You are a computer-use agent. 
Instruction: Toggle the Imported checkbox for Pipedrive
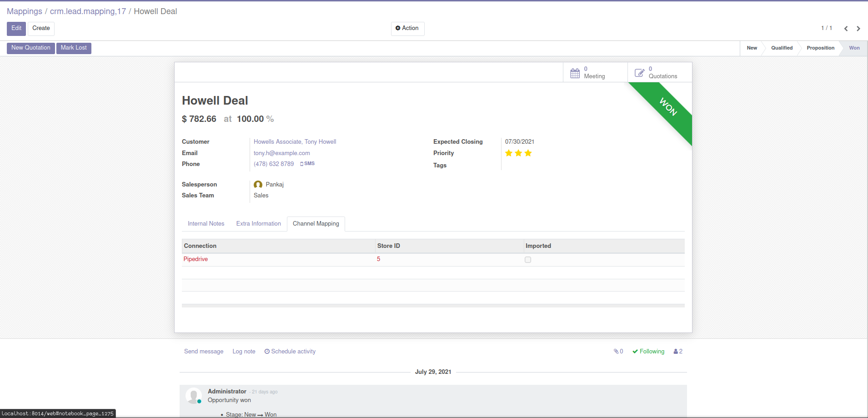click(x=528, y=260)
